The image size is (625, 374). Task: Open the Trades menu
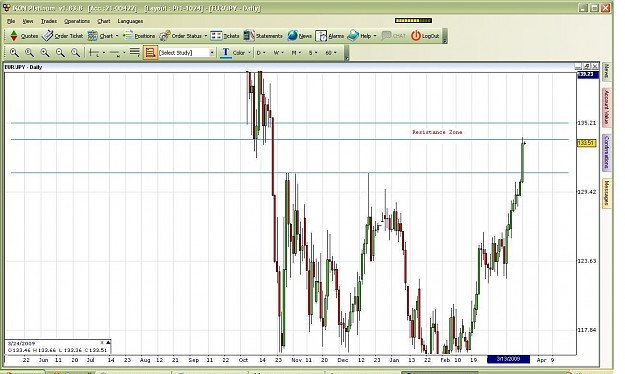(49, 21)
